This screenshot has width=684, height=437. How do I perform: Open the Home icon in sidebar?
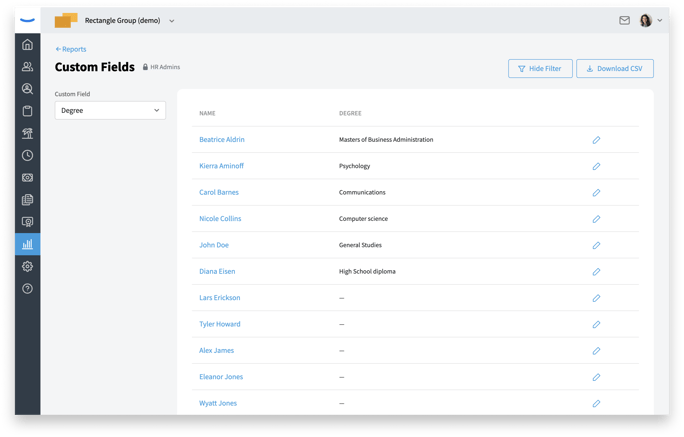pyautogui.click(x=27, y=44)
